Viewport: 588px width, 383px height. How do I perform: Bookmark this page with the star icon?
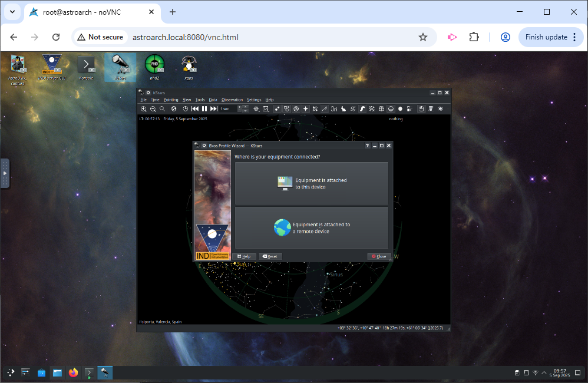click(x=423, y=37)
